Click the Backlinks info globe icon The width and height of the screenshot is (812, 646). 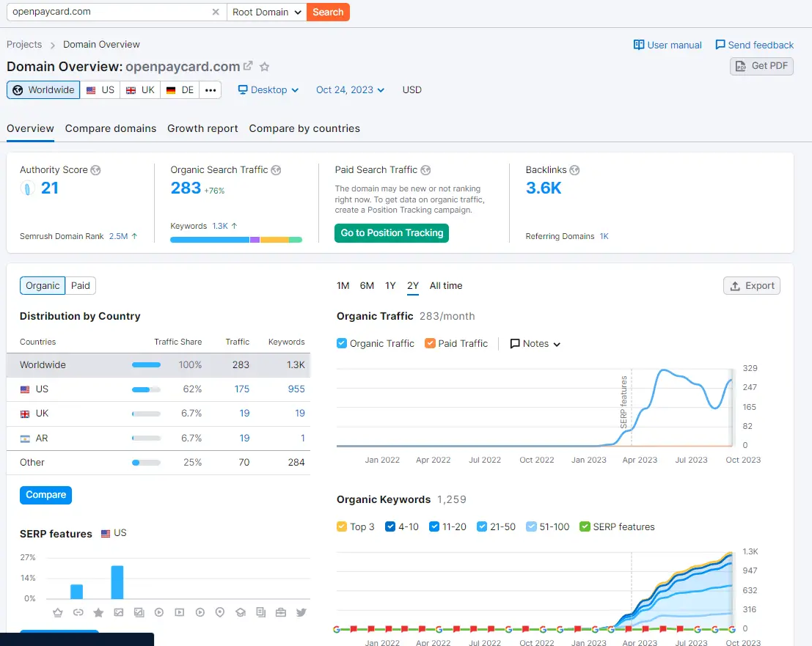574,170
